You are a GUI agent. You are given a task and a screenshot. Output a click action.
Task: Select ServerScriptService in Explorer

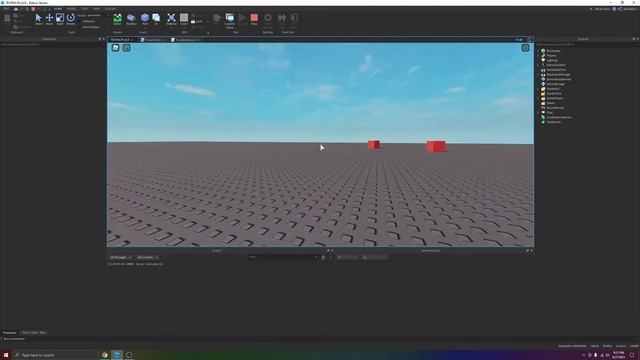[x=559, y=79]
